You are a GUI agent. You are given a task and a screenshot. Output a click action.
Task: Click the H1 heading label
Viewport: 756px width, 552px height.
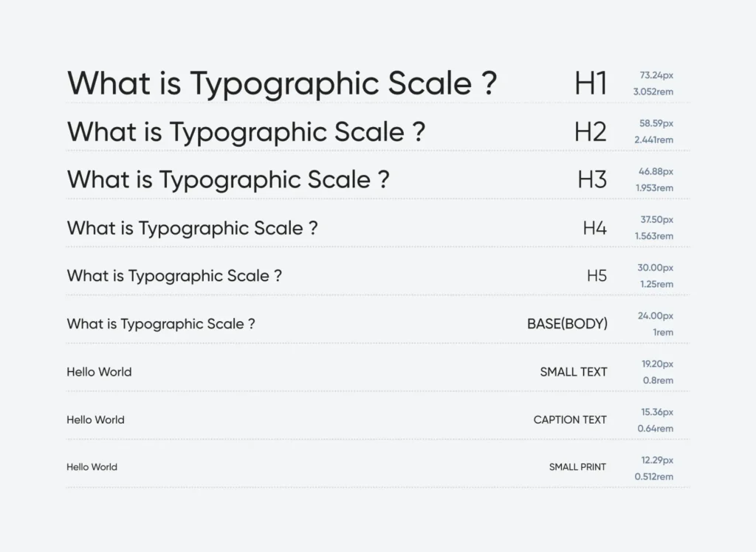tap(591, 83)
